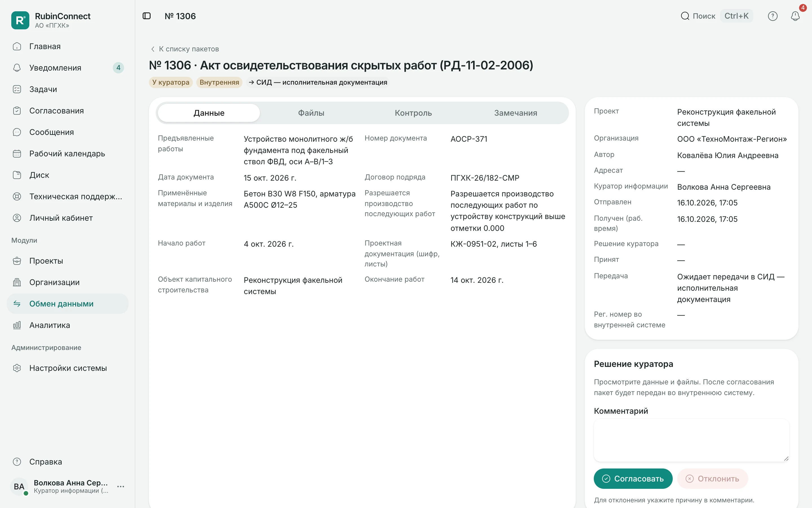Screen dimensions: 812x508
Task: Click the Согласования clipboard icon
Action: pyautogui.click(x=17, y=111)
